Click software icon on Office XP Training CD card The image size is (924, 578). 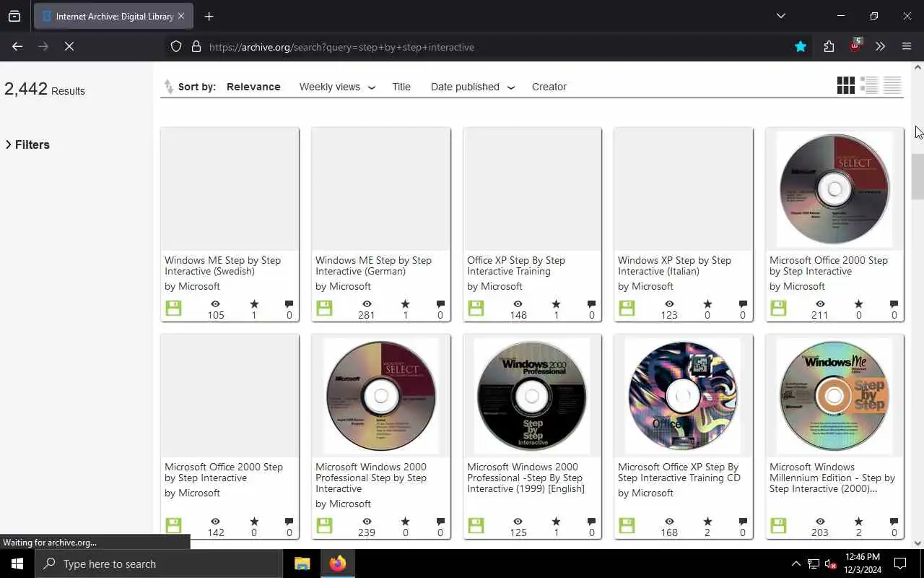pyautogui.click(x=627, y=526)
